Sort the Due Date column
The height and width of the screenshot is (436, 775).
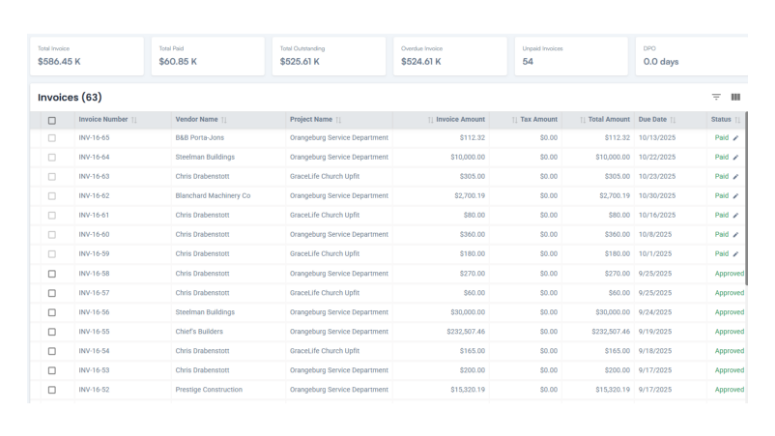click(x=671, y=120)
